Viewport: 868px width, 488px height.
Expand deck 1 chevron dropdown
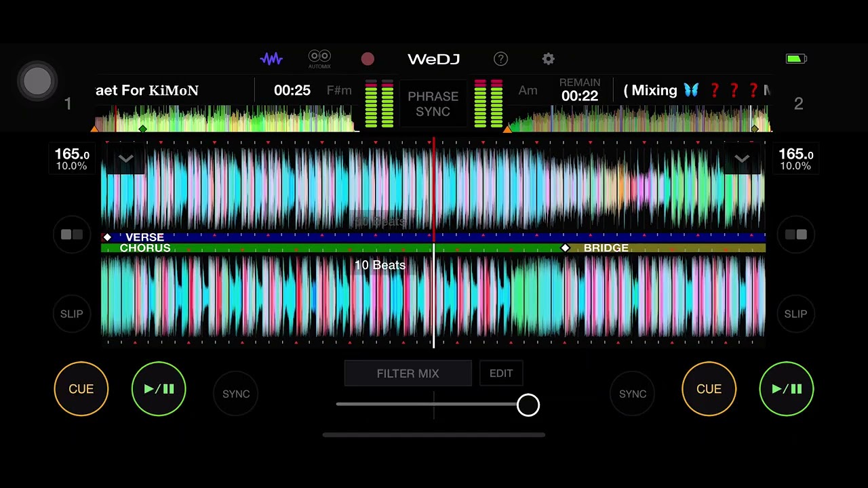point(125,159)
